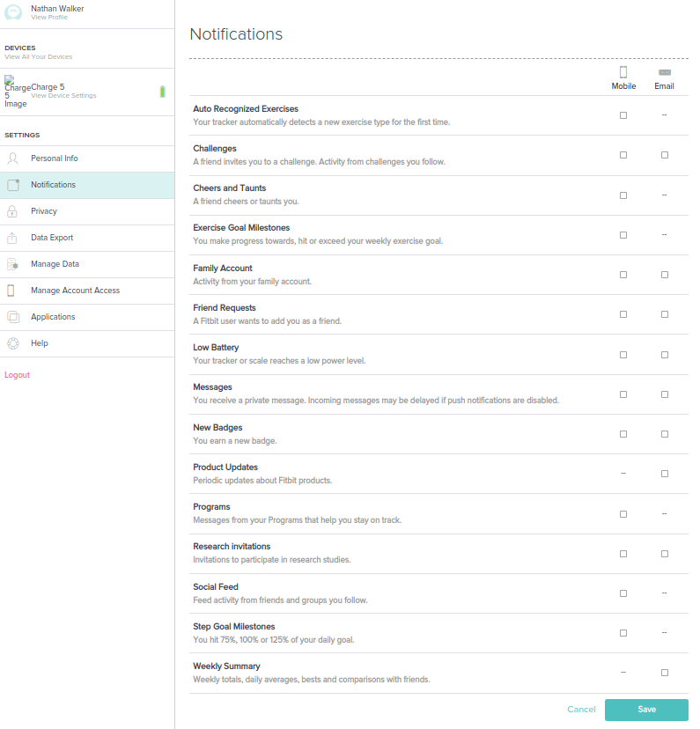Viewport: 700px width, 729px height.
Task: Check Mobile for Programs notifications
Action: (623, 514)
